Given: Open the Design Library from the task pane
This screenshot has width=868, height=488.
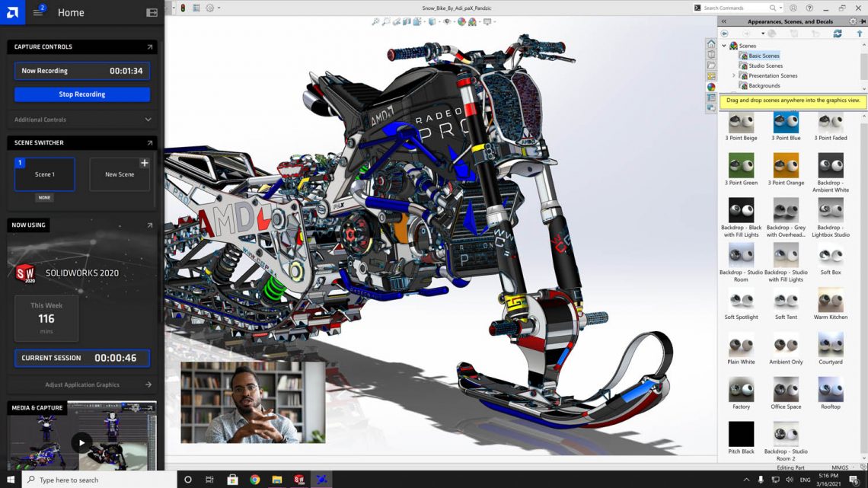Looking at the screenshot, I should click(x=710, y=53).
